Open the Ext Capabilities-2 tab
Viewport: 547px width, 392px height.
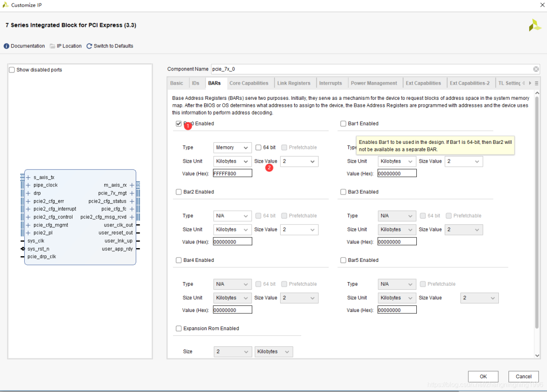[470, 83]
